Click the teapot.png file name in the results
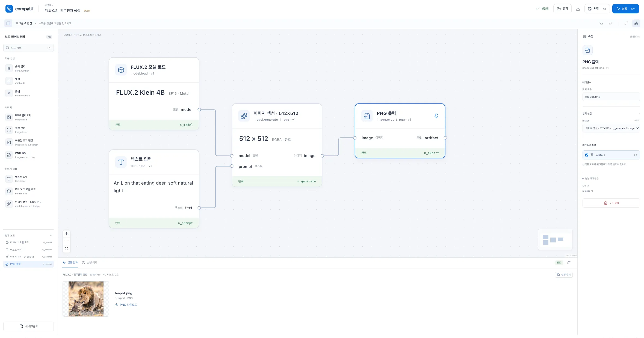Image resolution: width=644 pixels, height=338 pixels. tap(123, 293)
